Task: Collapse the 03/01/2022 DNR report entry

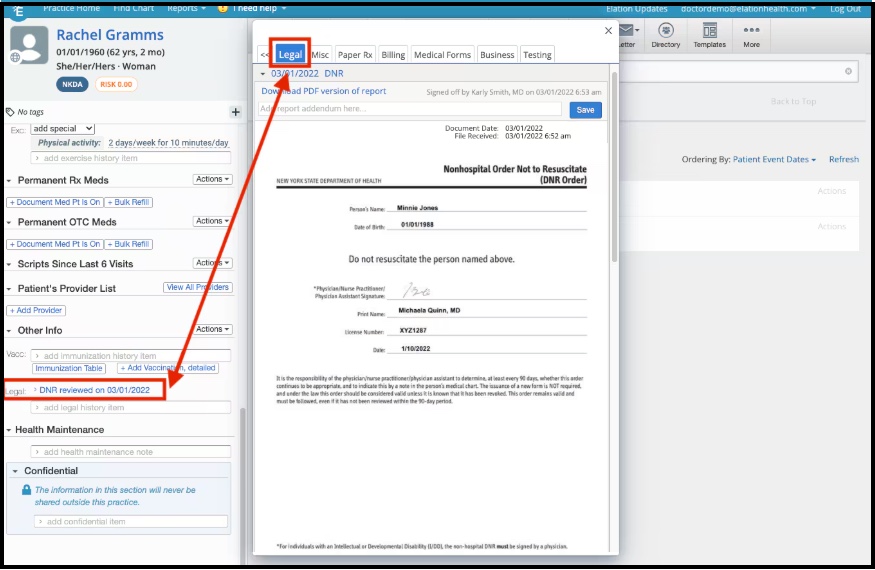Action: [263, 74]
